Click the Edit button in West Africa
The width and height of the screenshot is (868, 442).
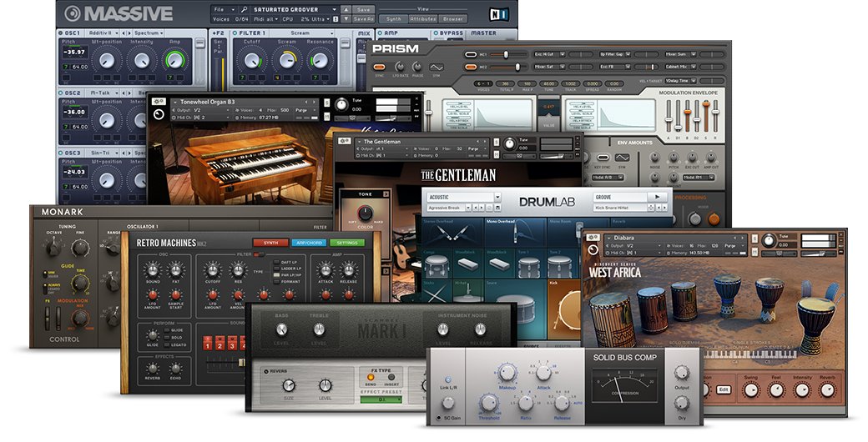(724, 389)
